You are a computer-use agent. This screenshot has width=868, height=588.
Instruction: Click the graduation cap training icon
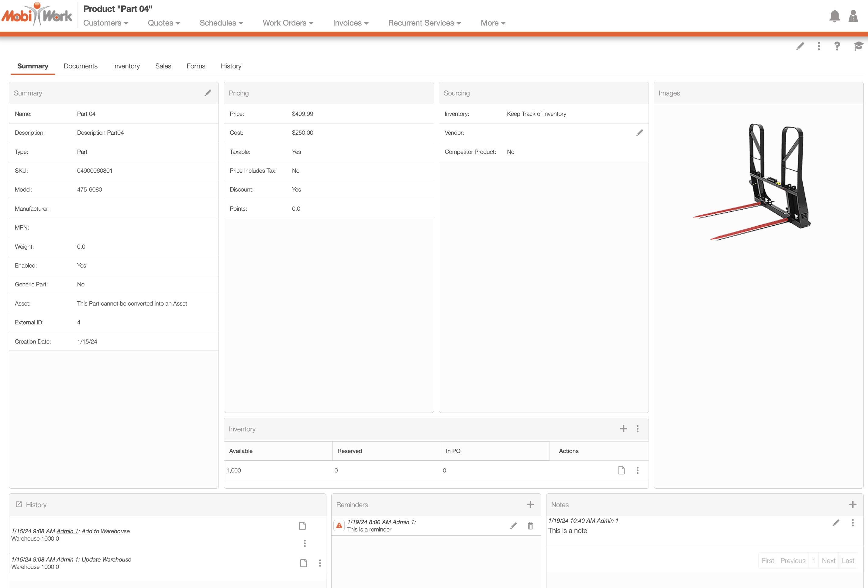(858, 46)
